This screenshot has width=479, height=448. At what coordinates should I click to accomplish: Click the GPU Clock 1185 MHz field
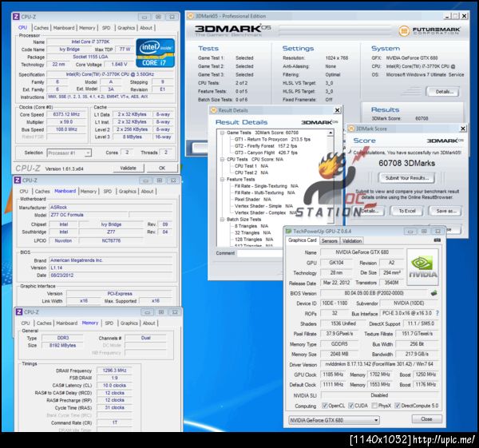point(333,375)
